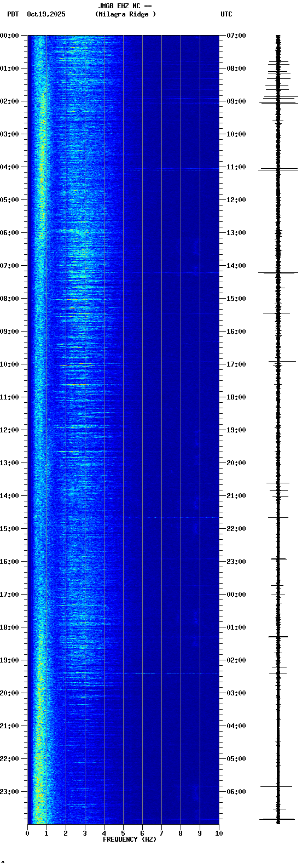Viewport: 302px width, 868px height.
Task: Click the UTC time label '07:00'
Action: (x=236, y=36)
